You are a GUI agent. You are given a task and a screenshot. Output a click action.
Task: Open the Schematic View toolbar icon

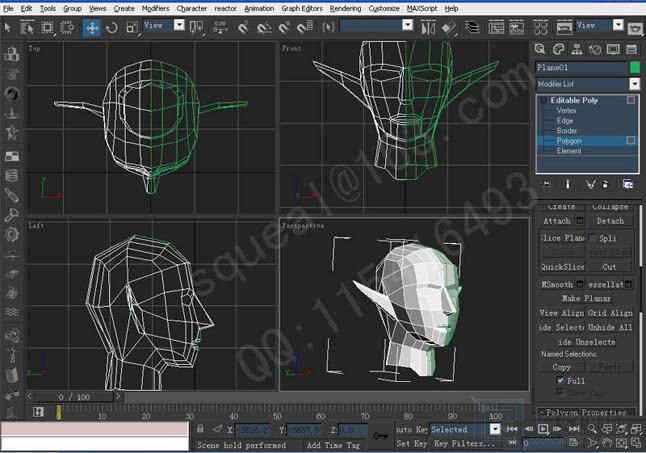[x=517, y=28]
